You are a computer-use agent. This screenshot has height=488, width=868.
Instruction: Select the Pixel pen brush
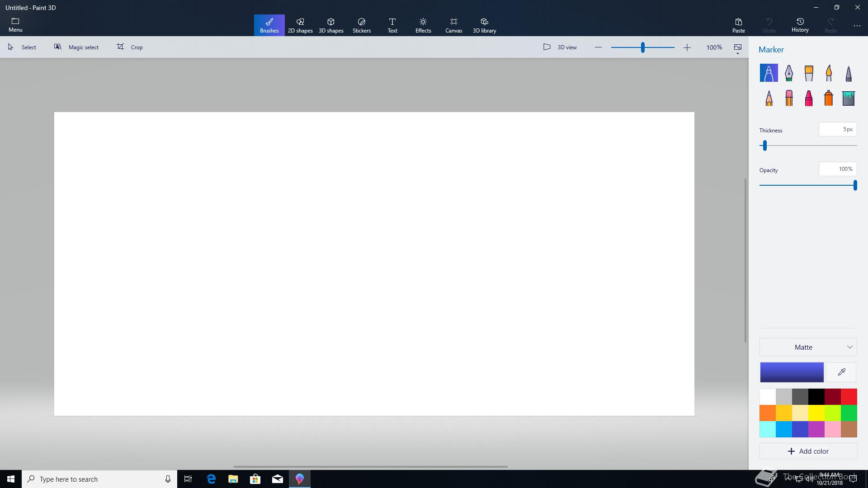849,73
